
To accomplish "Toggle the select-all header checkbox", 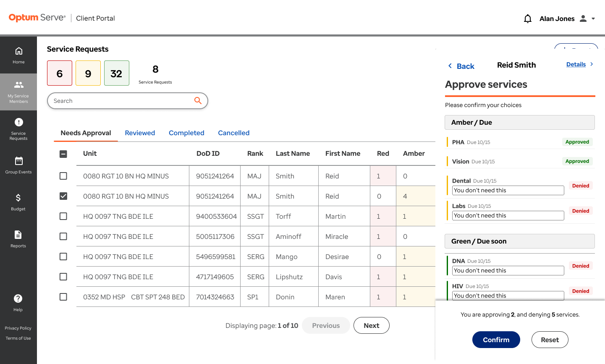I will 63,154.
